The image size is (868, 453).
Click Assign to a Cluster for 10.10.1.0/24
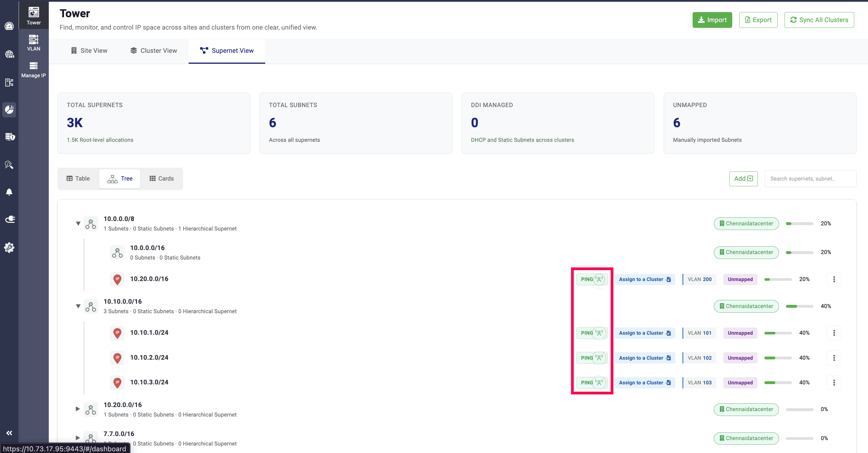coord(644,333)
